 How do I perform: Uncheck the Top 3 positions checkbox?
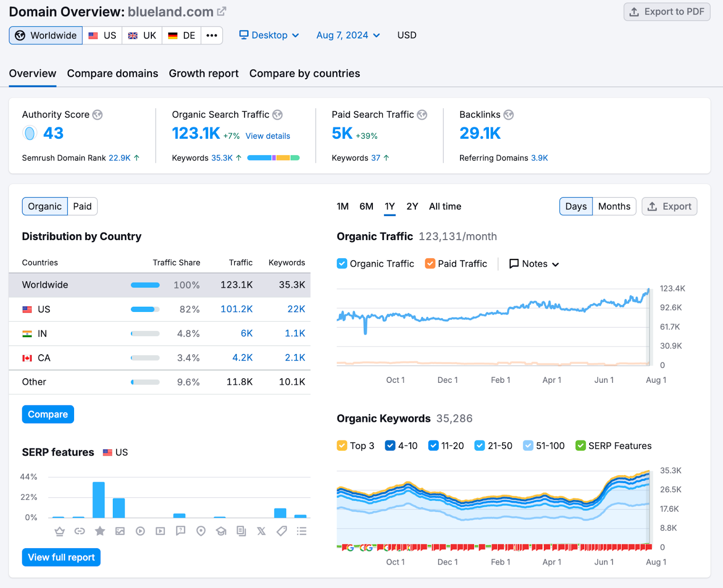click(342, 446)
